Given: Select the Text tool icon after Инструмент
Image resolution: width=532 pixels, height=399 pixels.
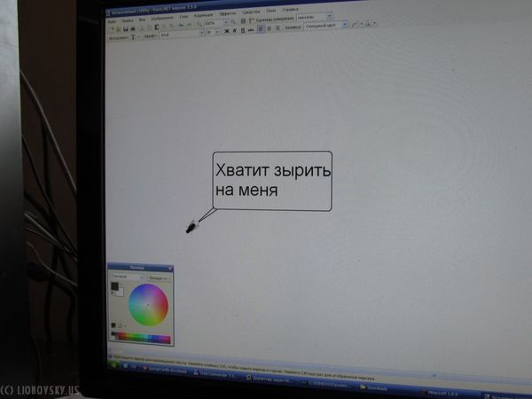Looking at the screenshot, I should (x=133, y=36).
